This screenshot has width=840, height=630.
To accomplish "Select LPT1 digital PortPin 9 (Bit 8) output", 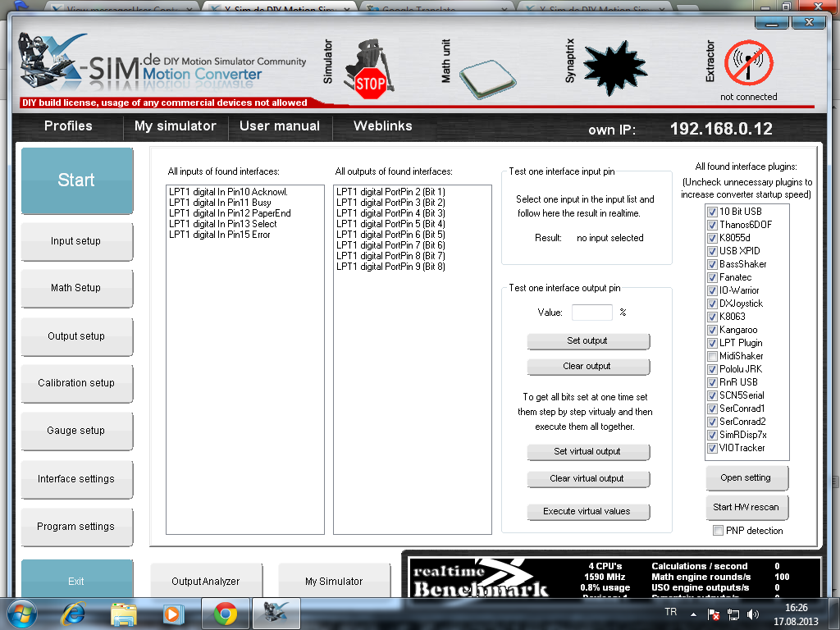I will pyautogui.click(x=390, y=267).
